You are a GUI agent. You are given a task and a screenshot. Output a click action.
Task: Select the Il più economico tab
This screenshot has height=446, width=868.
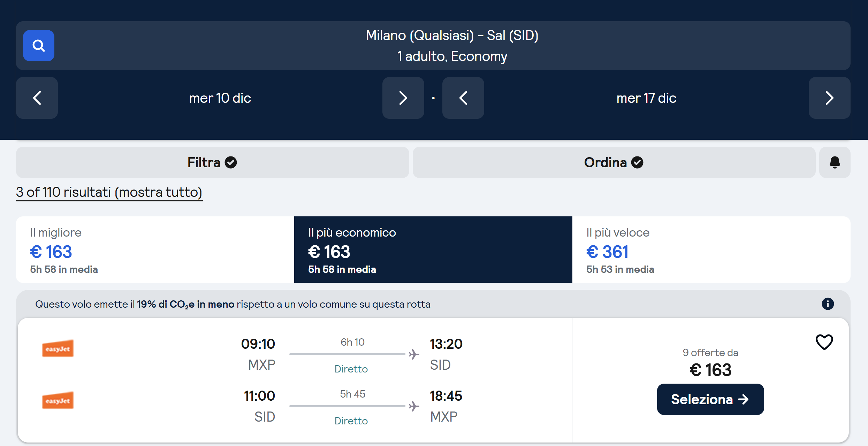click(433, 249)
